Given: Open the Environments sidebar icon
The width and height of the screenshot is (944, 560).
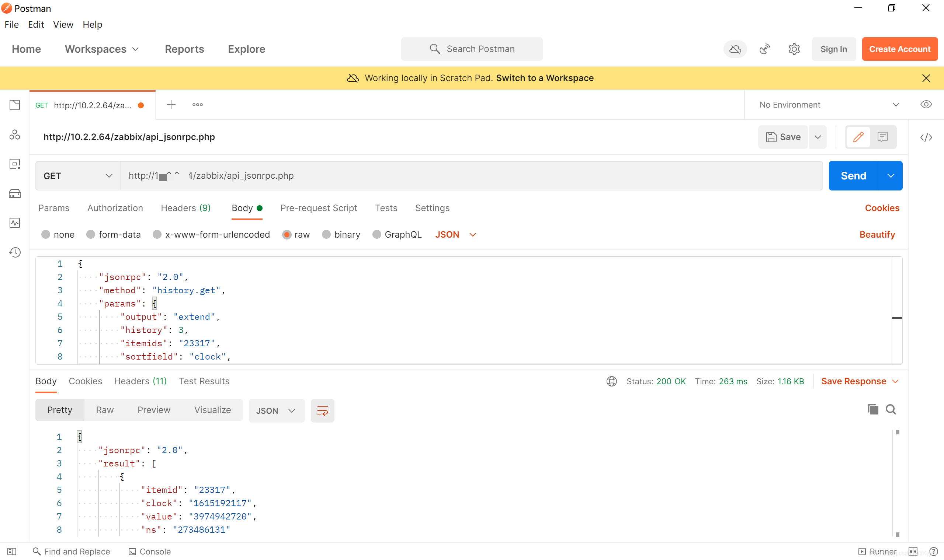Looking at the screenshot, I should [15, 164].
